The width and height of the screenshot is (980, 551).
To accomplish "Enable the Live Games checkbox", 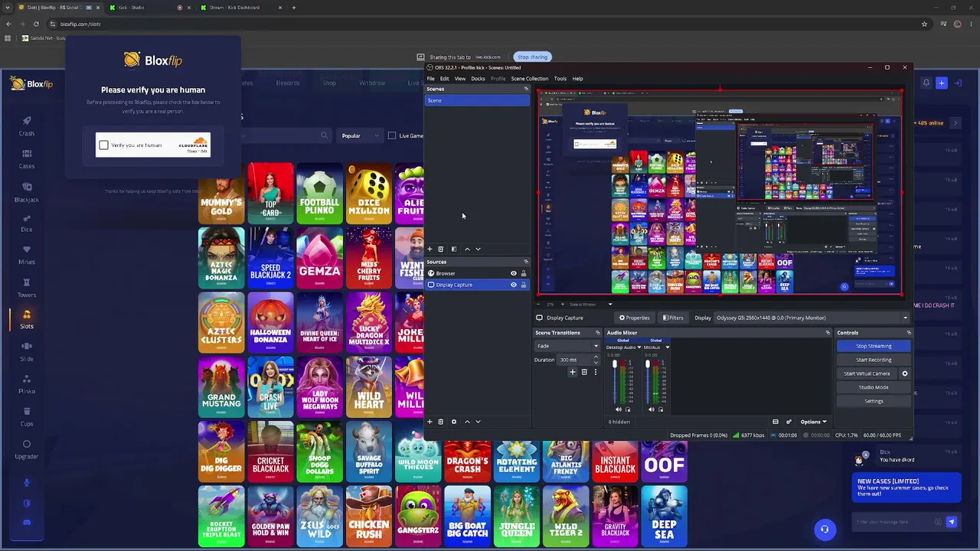I will tap(392, 136).
